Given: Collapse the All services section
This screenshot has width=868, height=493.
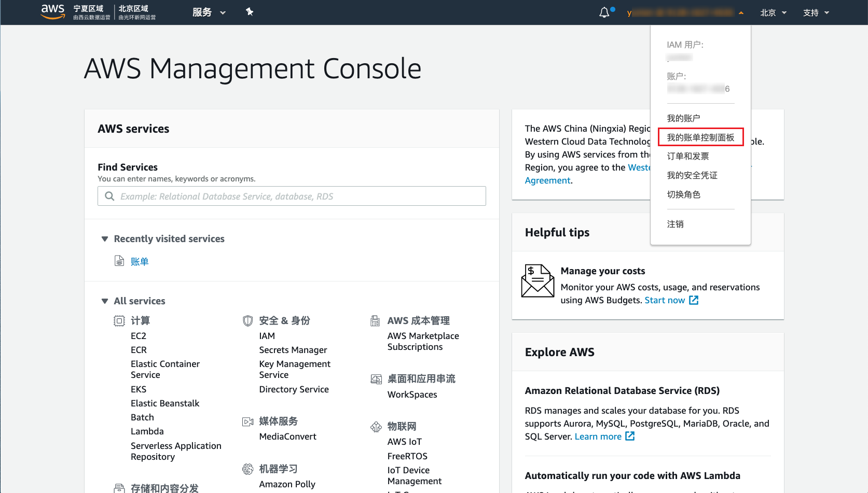Looking at the screenshot, I should (105, 301).
